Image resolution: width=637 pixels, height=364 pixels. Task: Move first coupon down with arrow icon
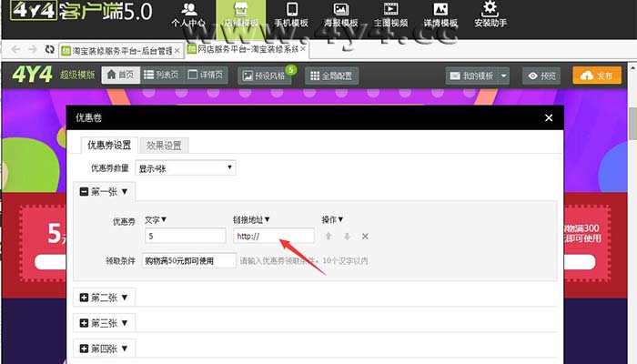tap(347, 237)
